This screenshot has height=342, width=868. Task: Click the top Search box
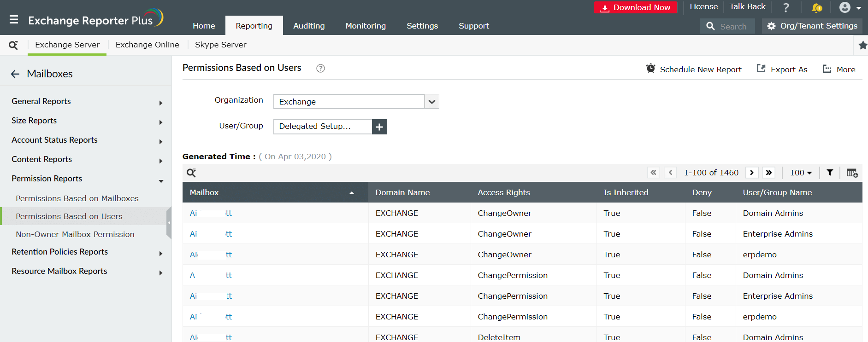coord(727,26)
